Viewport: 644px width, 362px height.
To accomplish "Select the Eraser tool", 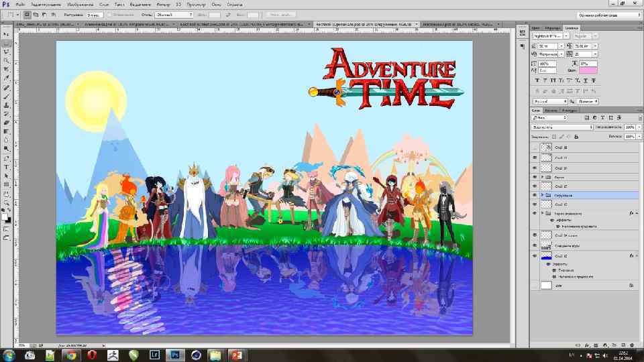I will pos(6,123).
